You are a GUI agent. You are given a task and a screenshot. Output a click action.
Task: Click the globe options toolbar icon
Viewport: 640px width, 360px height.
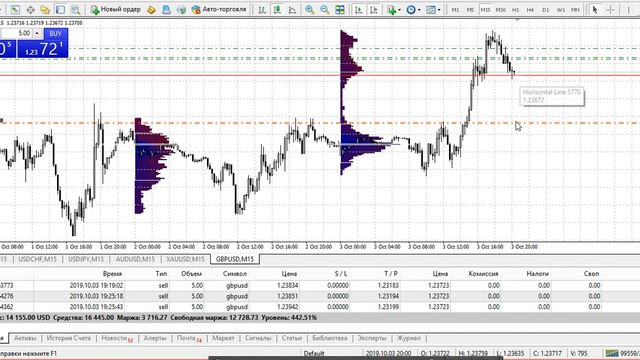tap(181, 9)
